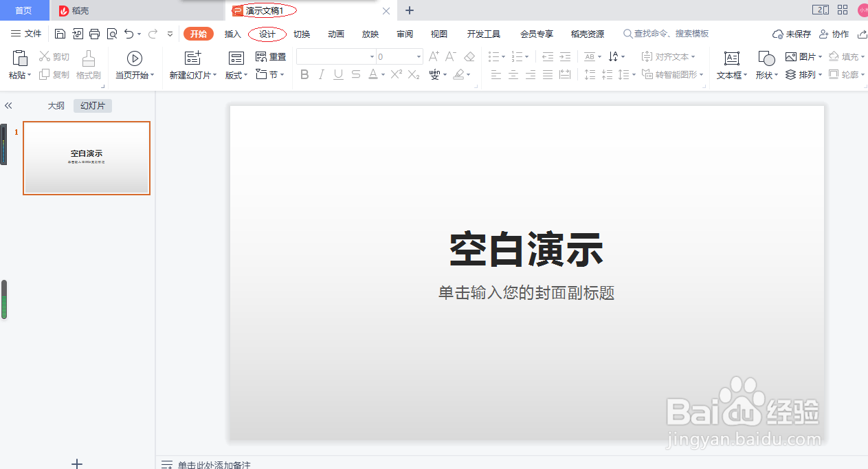Image resolution: width=868 pixels, height=469 pixels.
Task: Click the Reset (重置) button
Action: [271, 56]
